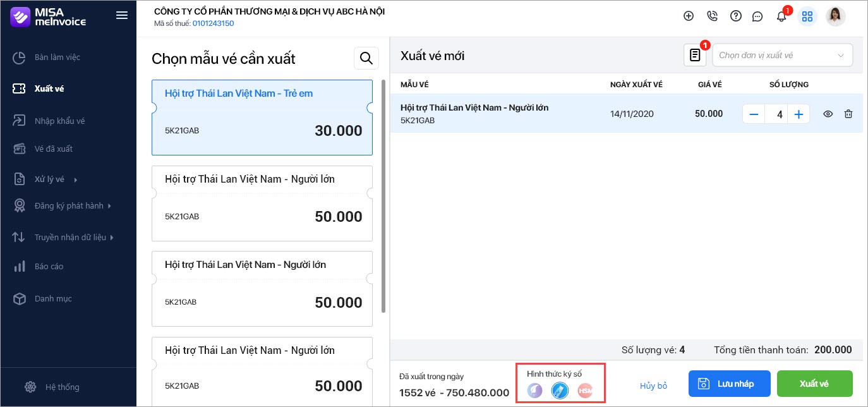Image resolution: width=868 pixels, height=407 pixels.
Task: Delete the ticket row with trash icon
Action: pos(848,114)
